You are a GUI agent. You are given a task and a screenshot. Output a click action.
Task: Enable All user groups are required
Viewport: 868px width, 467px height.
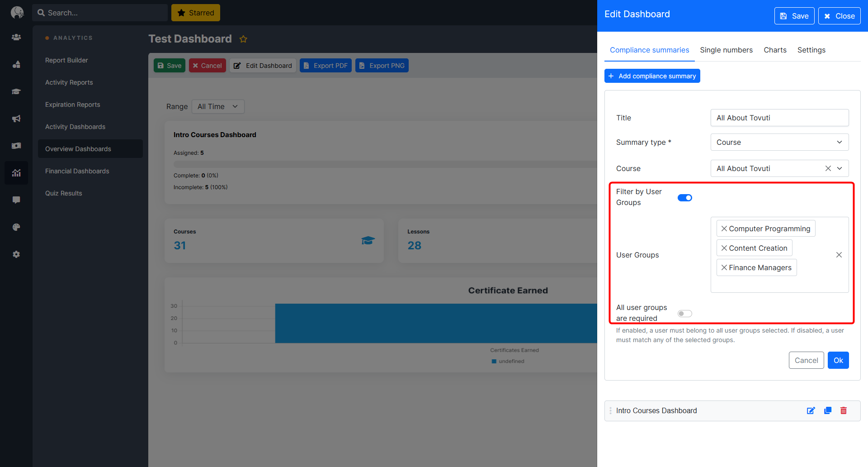click(x=684, y=314)
